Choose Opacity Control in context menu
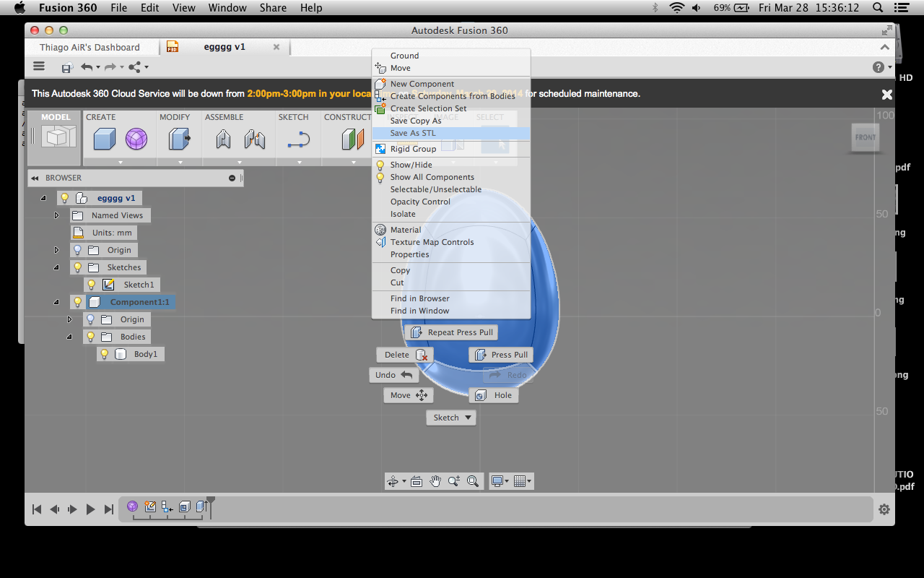The width and height of the screenshot is (924, 578). [451, 202]
